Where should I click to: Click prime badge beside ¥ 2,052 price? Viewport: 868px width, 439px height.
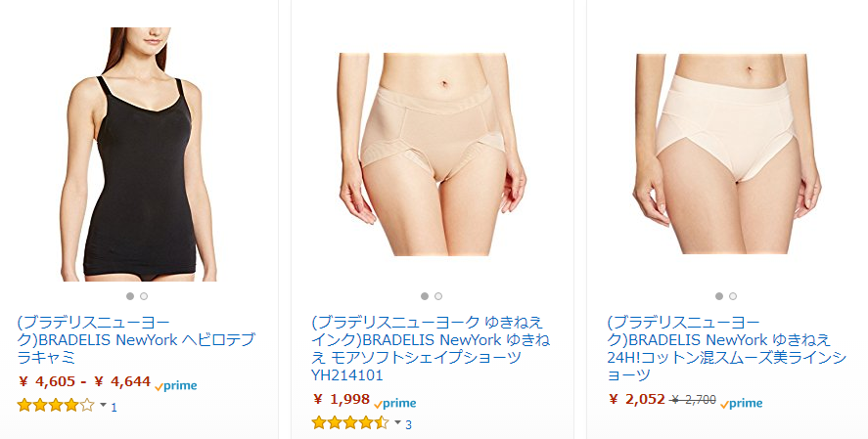tap(741, 404)
